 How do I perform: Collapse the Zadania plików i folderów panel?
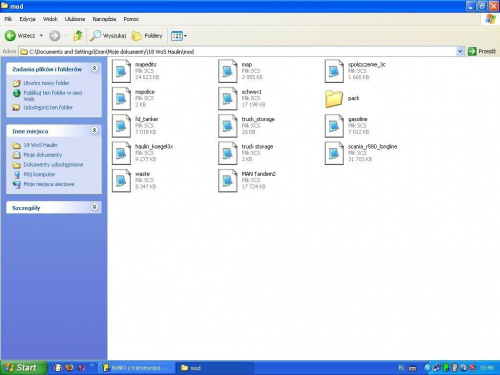click(x=95, y=68)
